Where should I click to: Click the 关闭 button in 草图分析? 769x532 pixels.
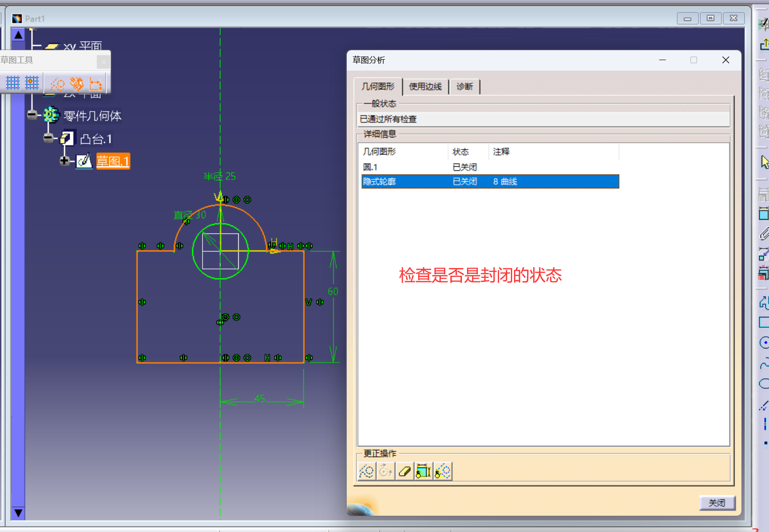coord(717,503)
